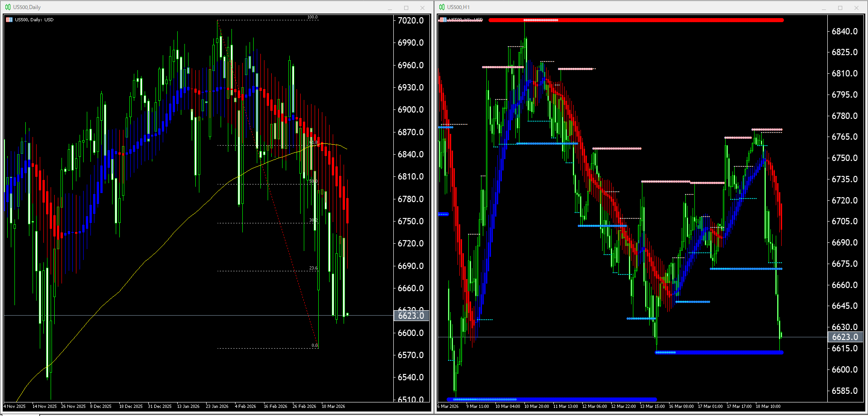Close the US500,H1 chart window
This screenshot has height=416, width=868.
point(856,8)
